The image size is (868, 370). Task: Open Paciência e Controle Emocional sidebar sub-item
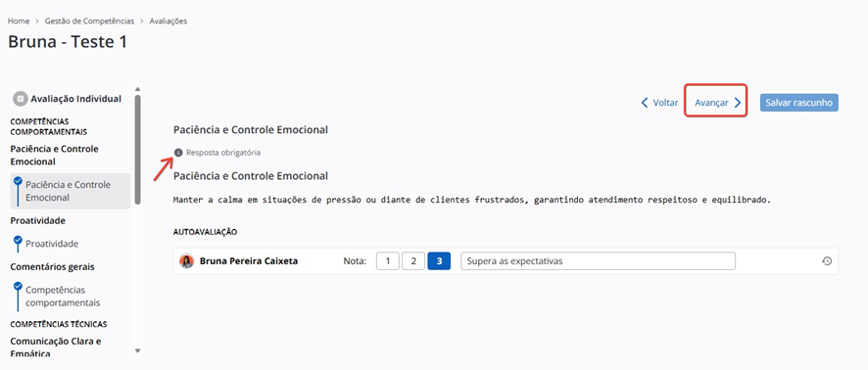click(x=71, y=191)
